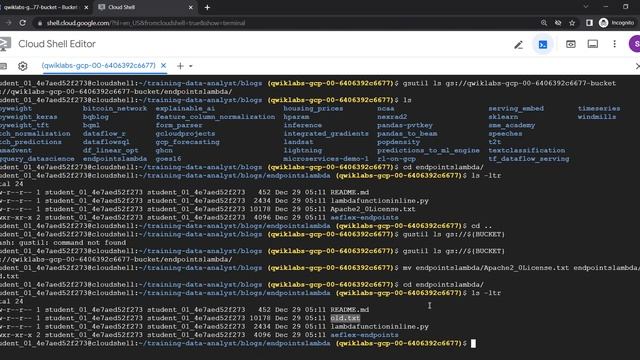Viewport: 640px width, 360px height.
Task: Click the windmills directory name
Action: coord(597,117)
